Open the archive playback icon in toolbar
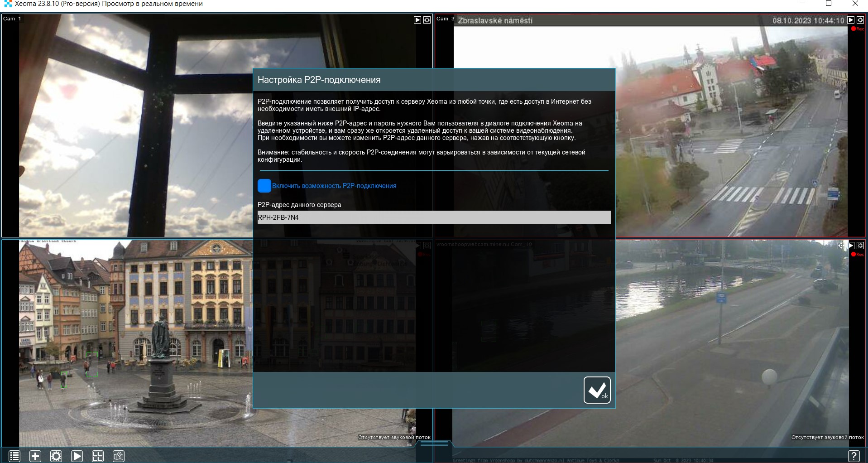The width and height of the screenshot is (868, 463). coord(77,456)
